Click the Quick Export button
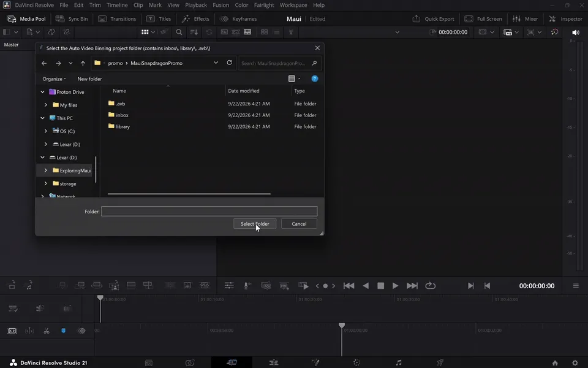 [x=433, y=19]
